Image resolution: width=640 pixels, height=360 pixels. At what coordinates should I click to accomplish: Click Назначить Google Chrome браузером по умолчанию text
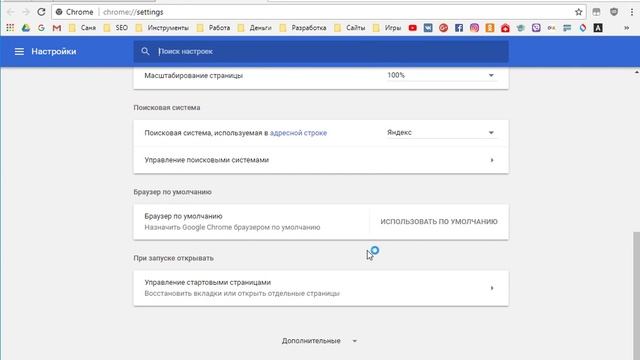coord(232,227)
